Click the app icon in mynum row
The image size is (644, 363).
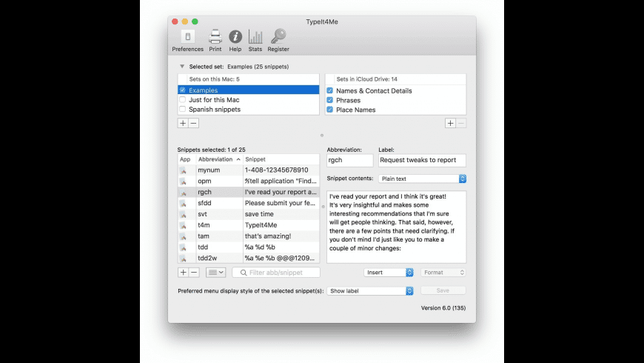(x=183, y=170)
